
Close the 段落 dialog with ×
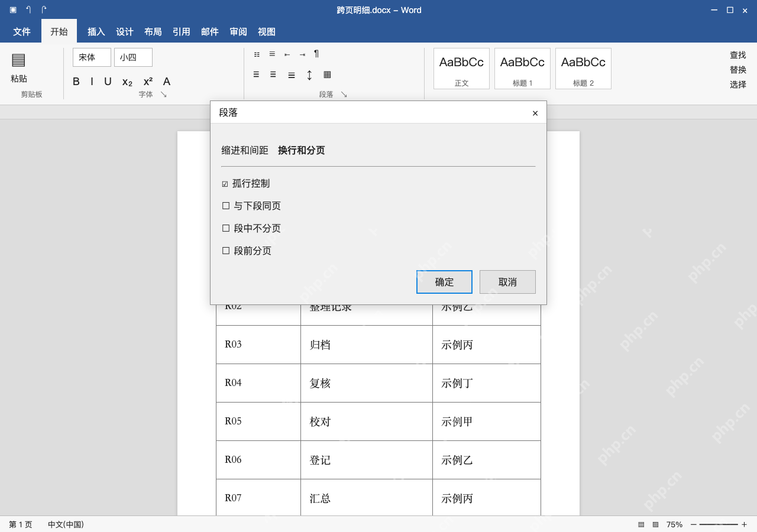[x=535, y=113]
